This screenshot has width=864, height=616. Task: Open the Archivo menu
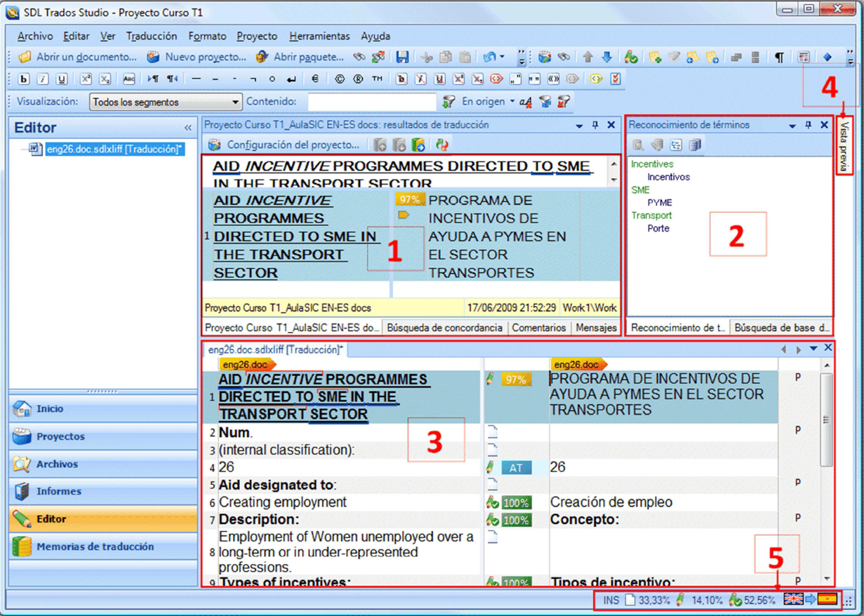click(35, 36)
